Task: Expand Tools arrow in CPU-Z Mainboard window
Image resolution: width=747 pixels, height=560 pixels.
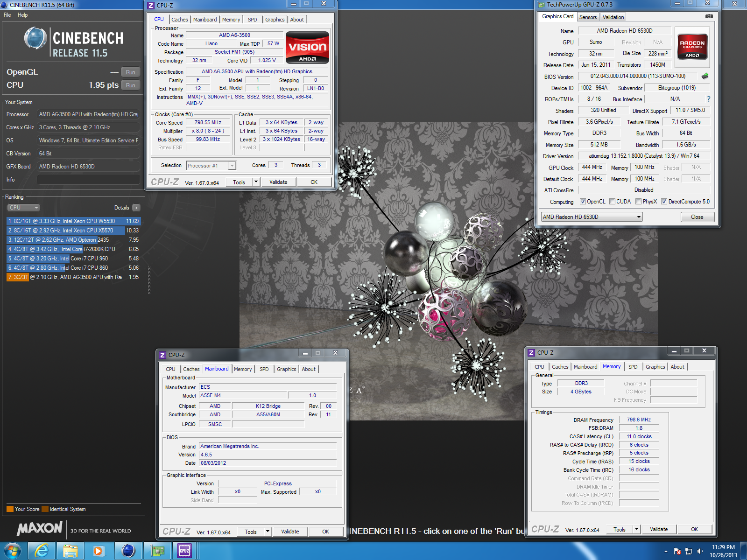Action: pyautogui.click(x=268, y=532)
